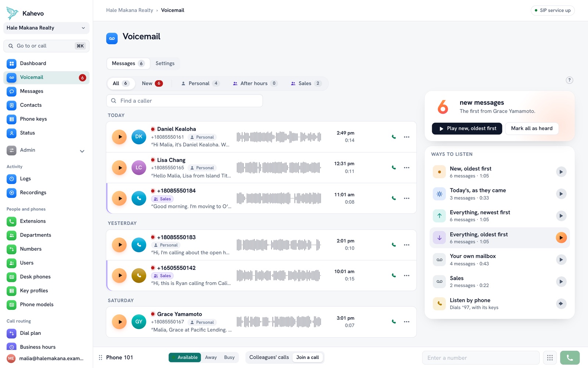This screenshot has width=588, height=368.
Task: Play the Sales mailbox messages
Action: point(561,282)
